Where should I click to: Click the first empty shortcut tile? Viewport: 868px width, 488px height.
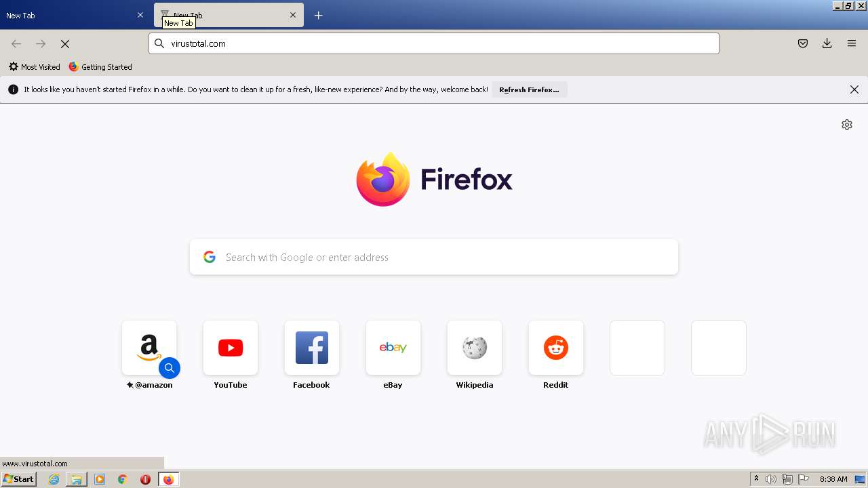click(x=637, y=348)
